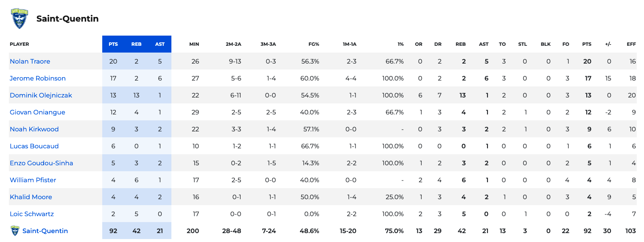Open Jerome Robinson's player profile
The width and height of the screenshot is (644, 242).
click(38, 78)
